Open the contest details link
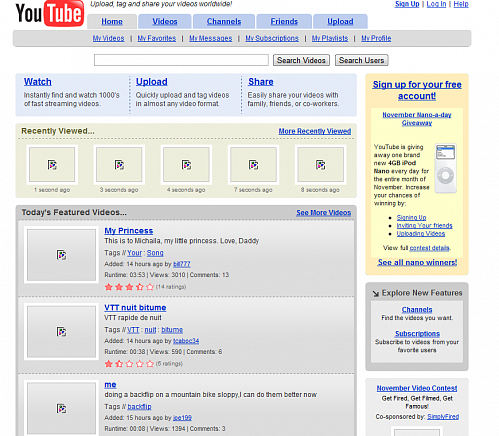499x436 pixels. (429, 248)
